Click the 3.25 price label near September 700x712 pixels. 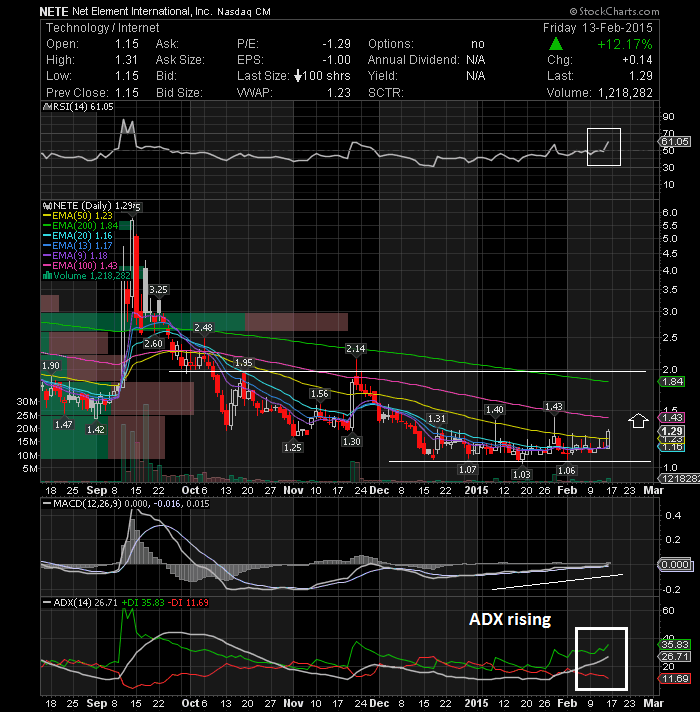[x=158, y=290]
